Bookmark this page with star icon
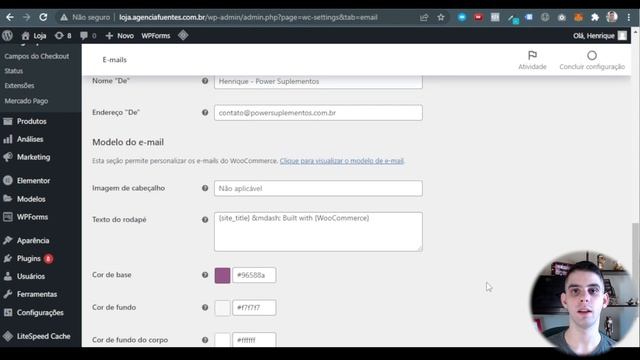 point(441,17)
